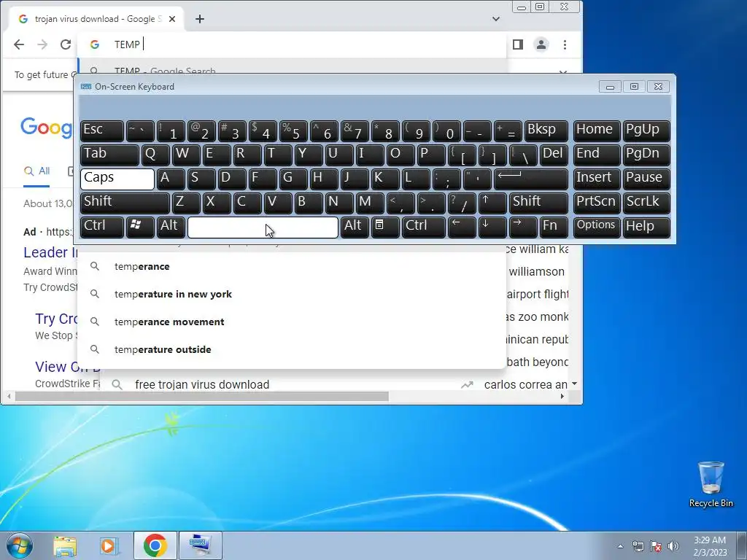Click the context menu key on keyboard
Viewport: 747px width, 560px height.
point(385,227)
